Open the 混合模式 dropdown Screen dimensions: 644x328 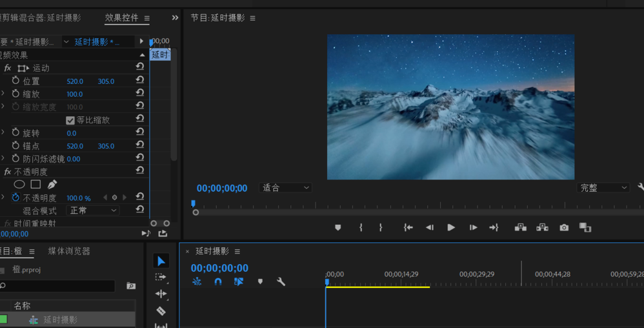click(x=92, y=210)
